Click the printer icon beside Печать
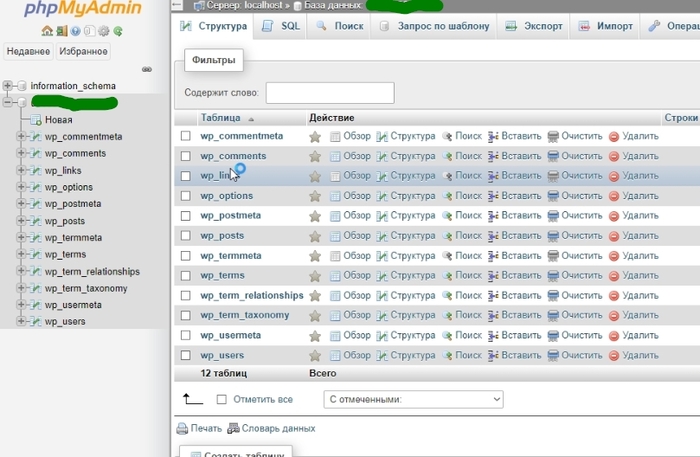Screen dimensions: 700x457 tap(182, 428)
